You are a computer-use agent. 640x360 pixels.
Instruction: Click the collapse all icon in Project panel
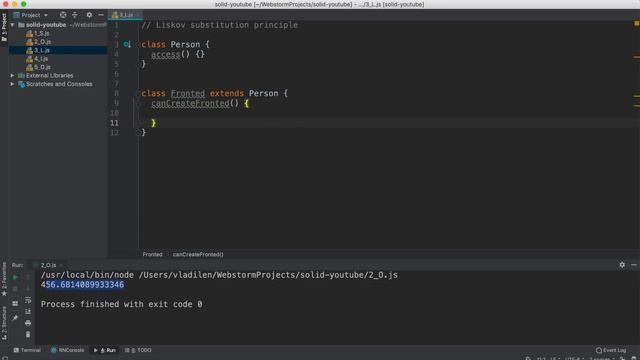click(x=75, y=15)
